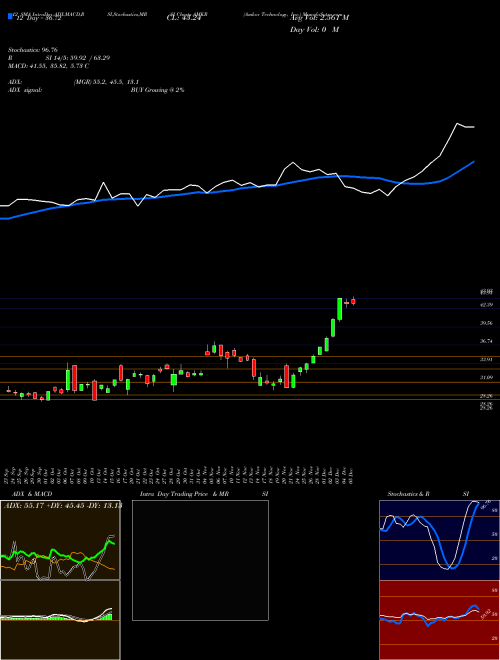
Task: Click the peak of the white price line
Action: (457, 123)
